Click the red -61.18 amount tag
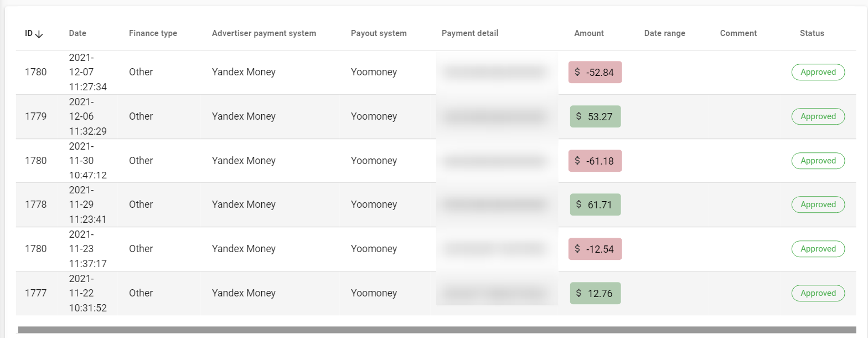The width and height of the screenshot is (868, 338). click(595, 161)
